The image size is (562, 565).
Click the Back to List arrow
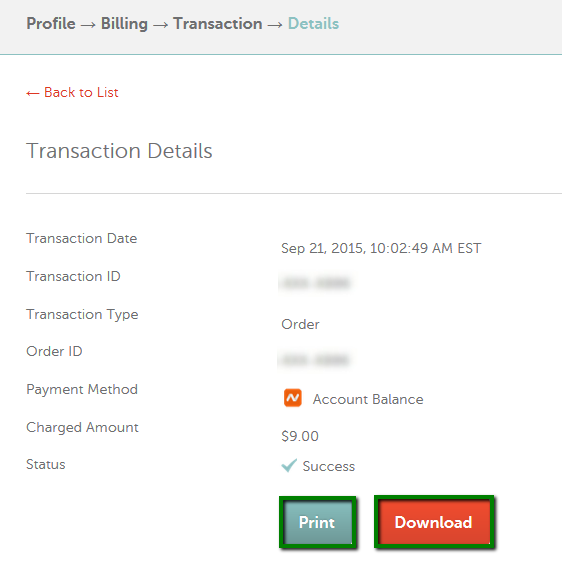pyautogui.click(x=32, y=93)
